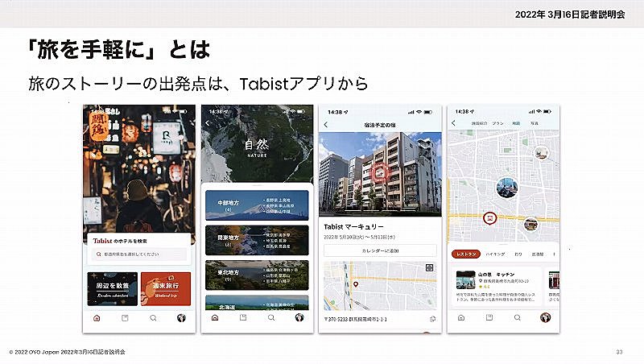The width and height of the screenshot is (644, 364).
Task: Tap bookmark icon on Tabist hotel search screen
Action: 125,318
